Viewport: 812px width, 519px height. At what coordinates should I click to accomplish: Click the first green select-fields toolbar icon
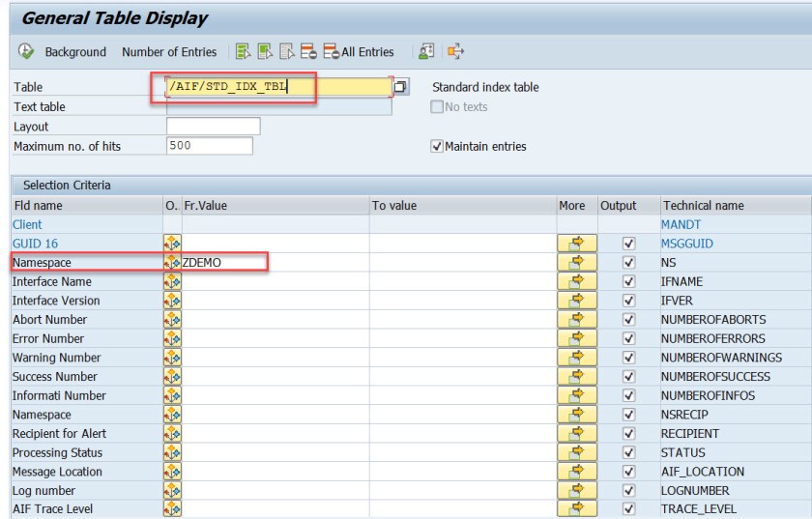(x=243, y=51)
